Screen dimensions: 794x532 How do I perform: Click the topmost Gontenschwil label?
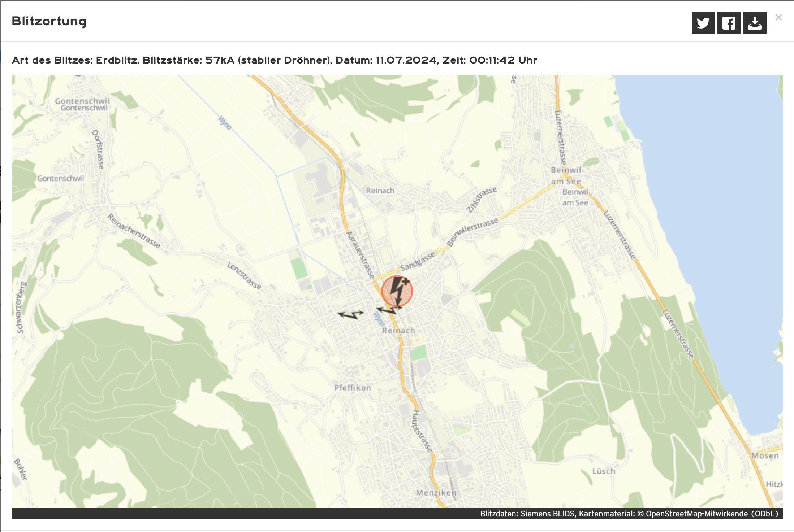82,101
